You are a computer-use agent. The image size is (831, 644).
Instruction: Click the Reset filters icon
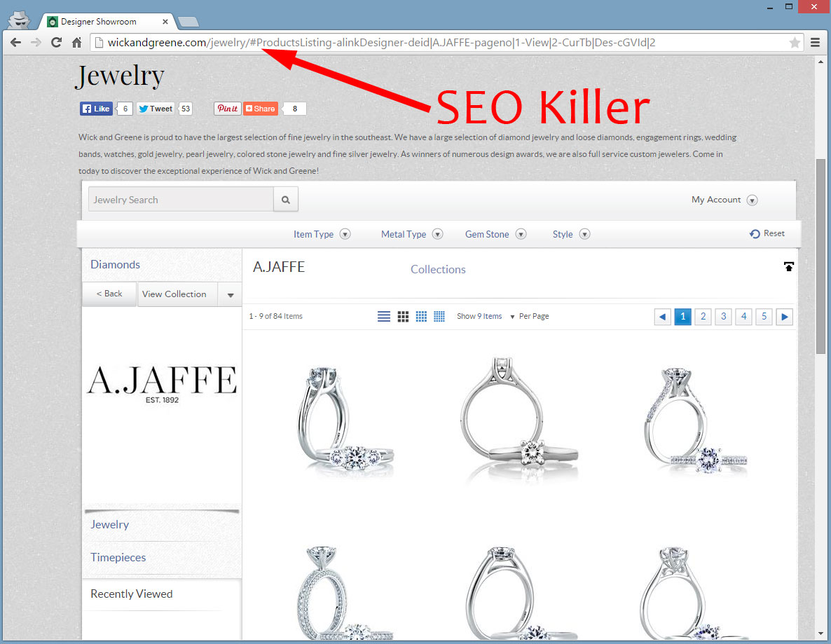pos(755,234)
